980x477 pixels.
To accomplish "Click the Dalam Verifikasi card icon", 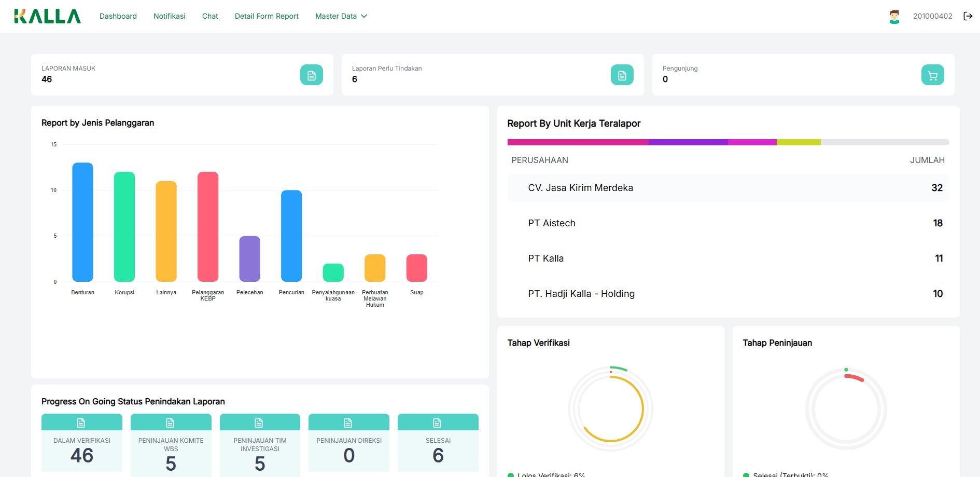I will pyautogui.click(x=81, y=423).
